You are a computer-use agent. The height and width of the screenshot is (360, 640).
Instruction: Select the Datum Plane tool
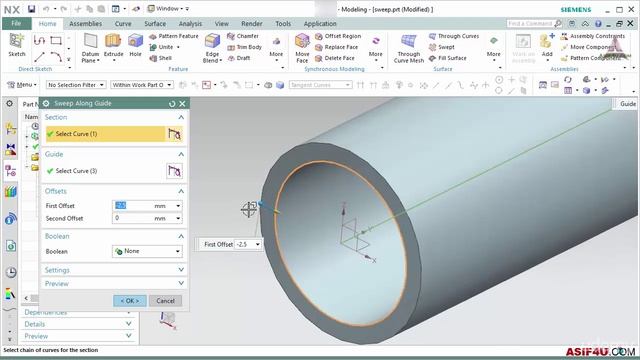click(x=90, y=48)
